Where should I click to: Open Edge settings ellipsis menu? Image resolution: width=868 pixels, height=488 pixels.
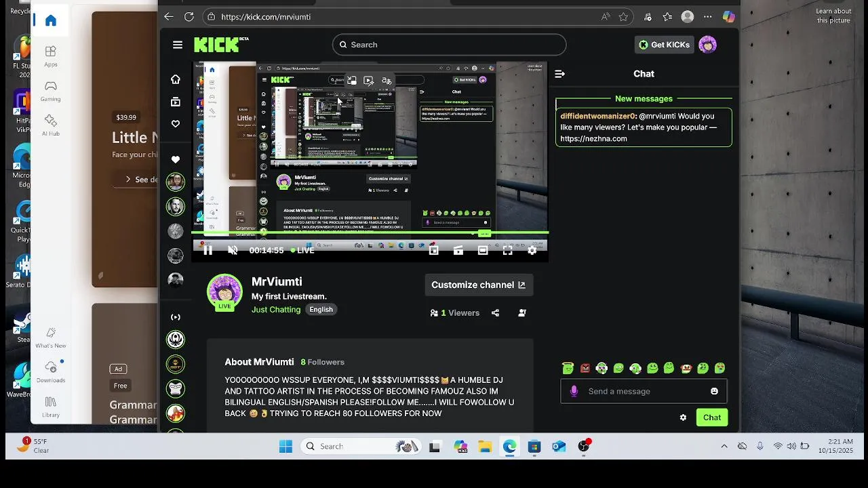[708, 17]
